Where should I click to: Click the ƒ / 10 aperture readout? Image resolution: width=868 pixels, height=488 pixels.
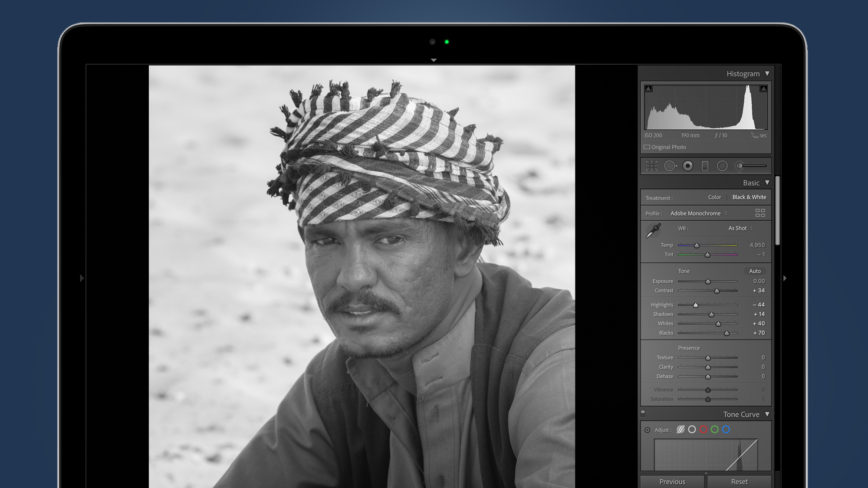pyautogui.click(x=721, y=135)
